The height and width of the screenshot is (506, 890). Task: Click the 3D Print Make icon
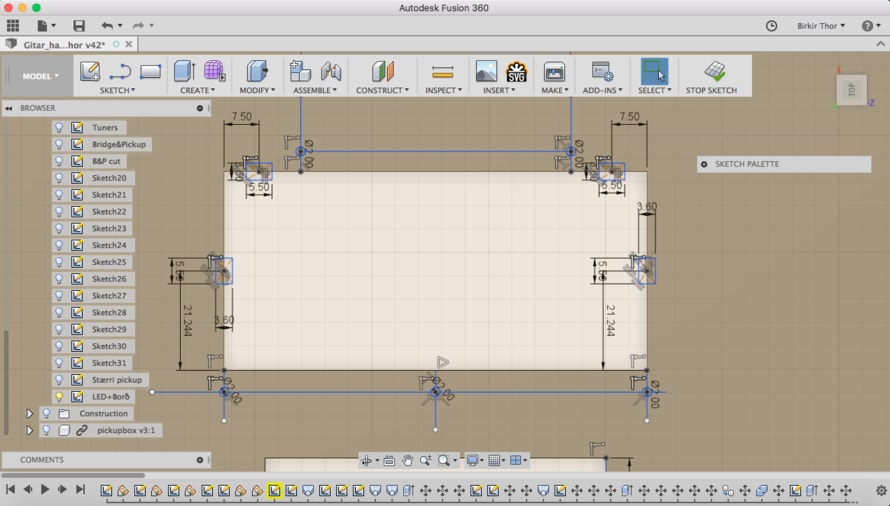[554, 72]
